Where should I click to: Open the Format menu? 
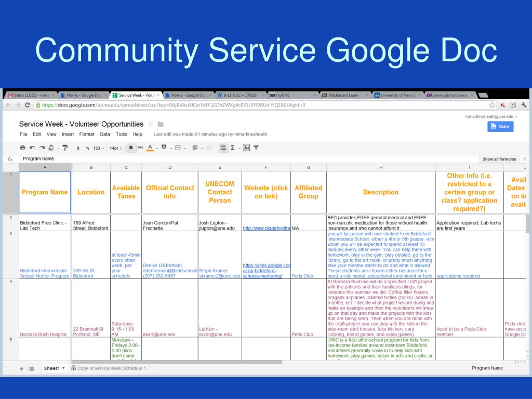[87, 134]
